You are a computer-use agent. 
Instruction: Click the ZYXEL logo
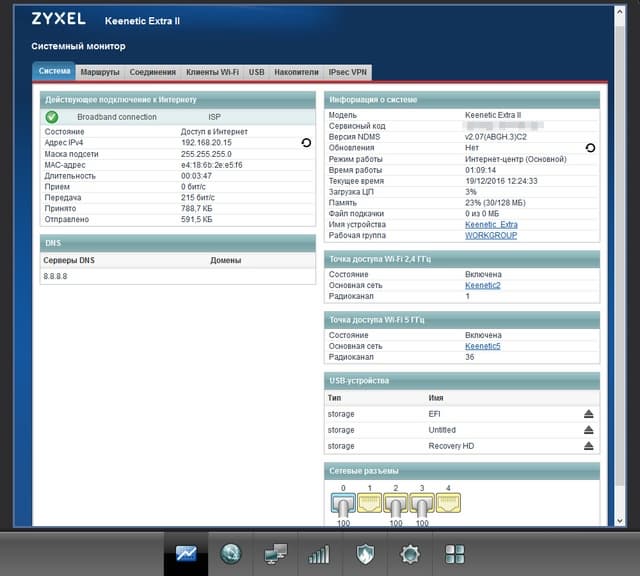point(58,19)
